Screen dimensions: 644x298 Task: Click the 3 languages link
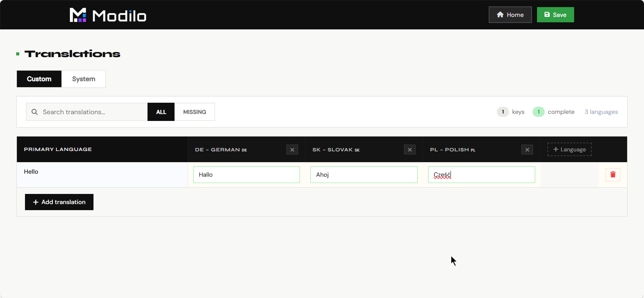tap(601, 112)
